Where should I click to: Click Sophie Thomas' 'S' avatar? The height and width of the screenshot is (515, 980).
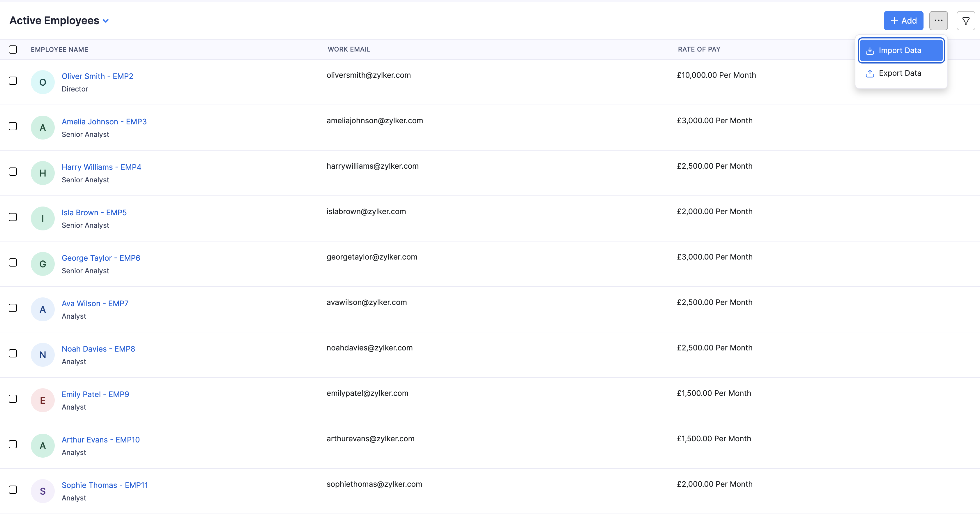43,491
